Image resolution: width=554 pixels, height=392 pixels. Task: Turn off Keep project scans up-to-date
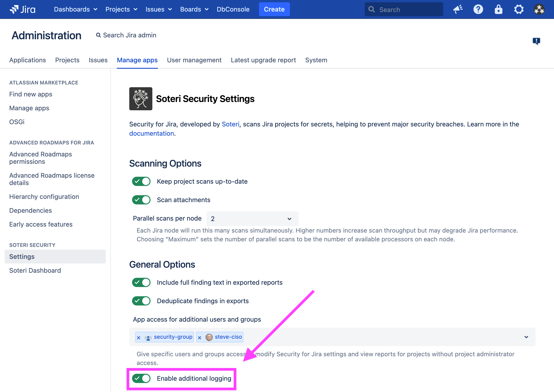tap(141, 181)
